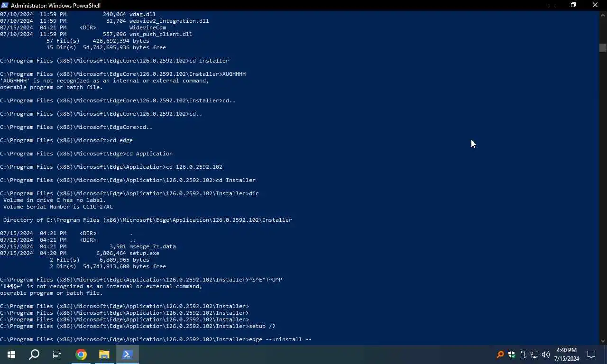The image size is (607, 364).
Task: Launch Google Chrome from the taskbar
Action: (x=81, y=355)
